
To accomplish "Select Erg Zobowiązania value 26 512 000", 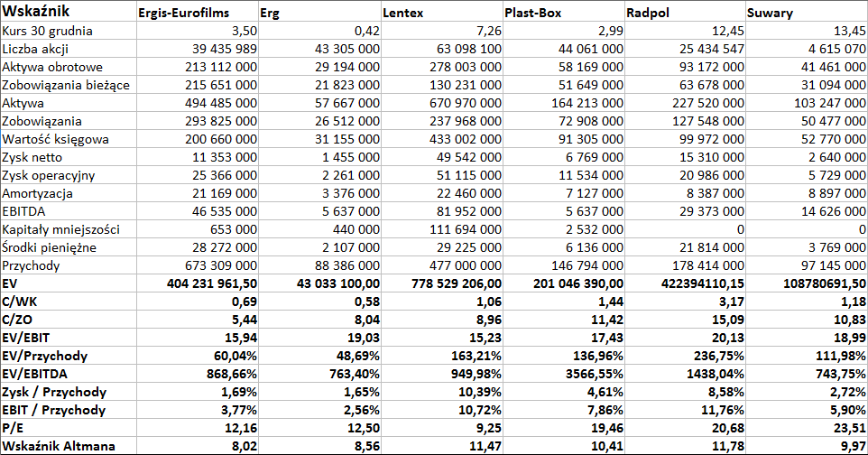I will point(320,121).
